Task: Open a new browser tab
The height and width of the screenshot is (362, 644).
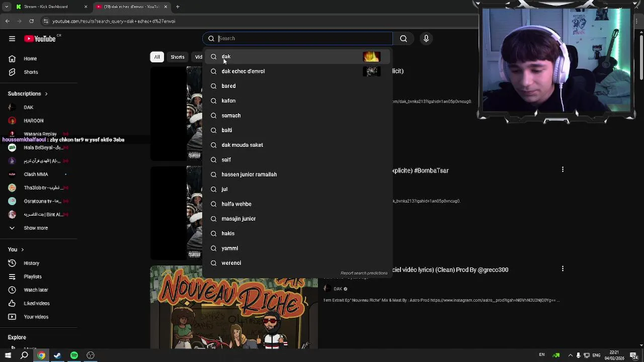Action: [178, 7]
